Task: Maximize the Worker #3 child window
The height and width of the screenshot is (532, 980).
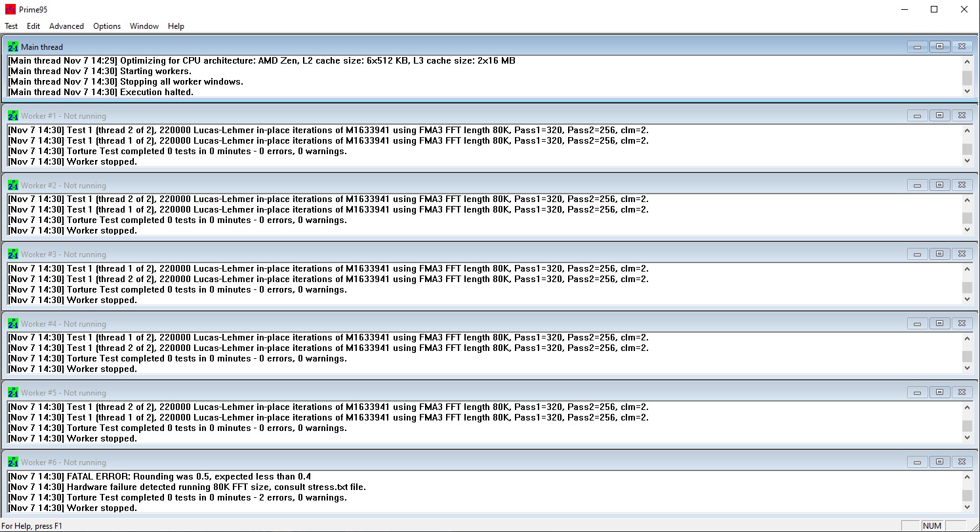Action: click(x=939, y=254)
